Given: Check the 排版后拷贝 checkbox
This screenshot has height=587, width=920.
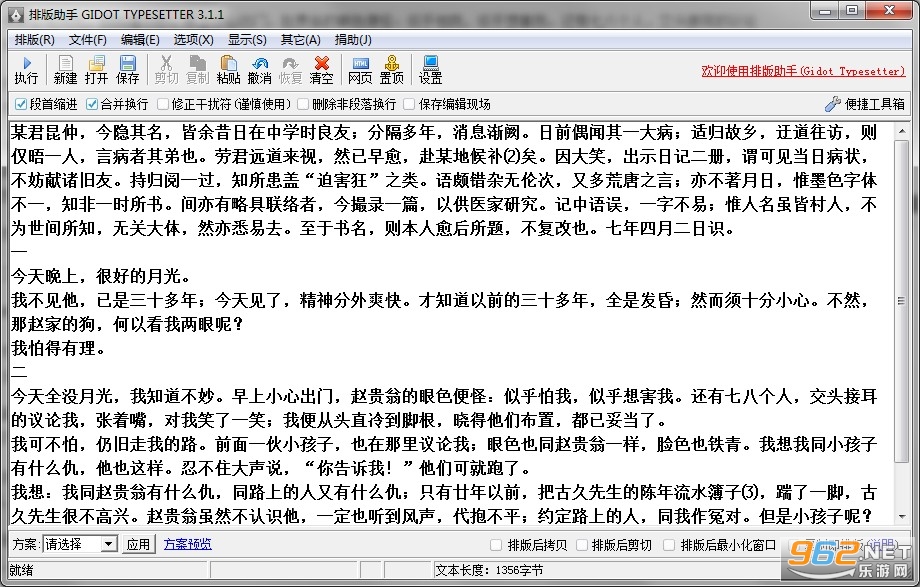Looking at the screenshot, I should coord(496,545).
